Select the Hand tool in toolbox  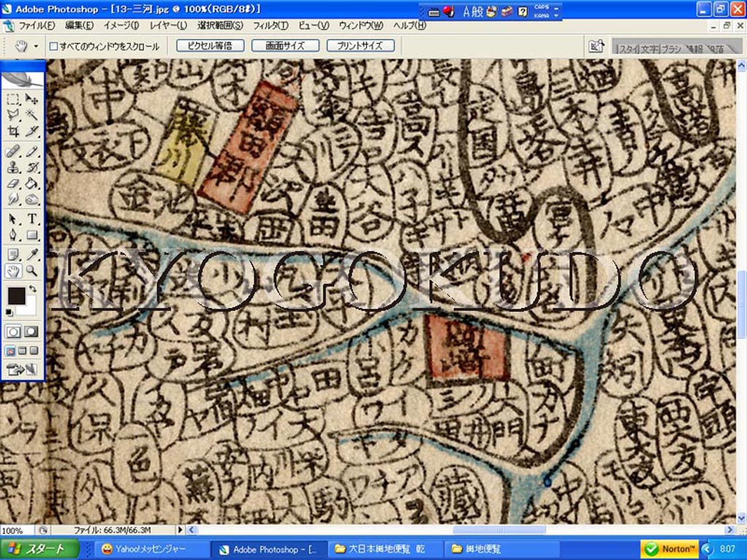point(13,271)
